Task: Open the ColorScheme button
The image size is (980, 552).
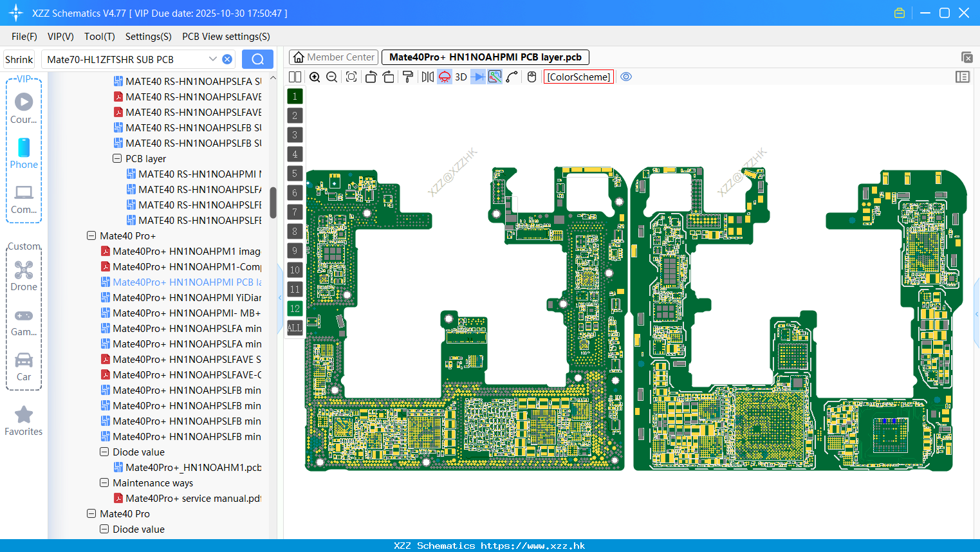Action: [x=579, y=77]
